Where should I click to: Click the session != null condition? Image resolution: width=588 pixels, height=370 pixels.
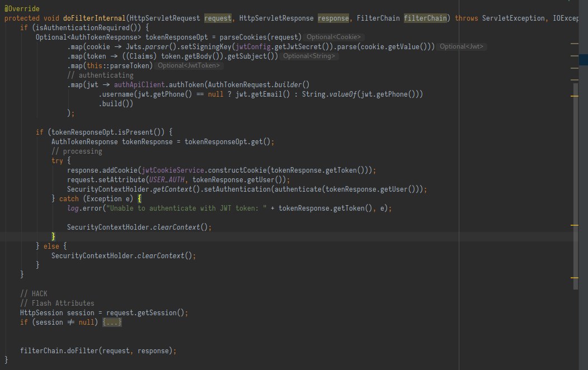tap(65, 322)
